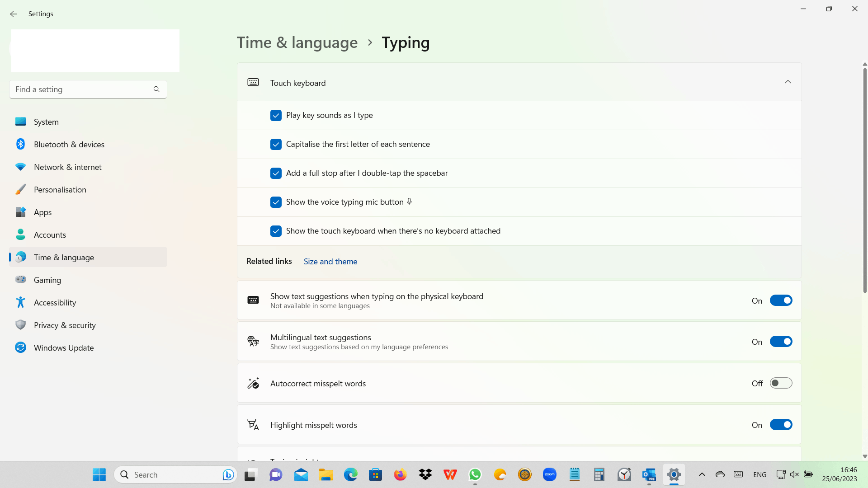The width and height of the screenshot is (868, 488).
Task: Open the Gaming settings page
Action: (47, 280)
